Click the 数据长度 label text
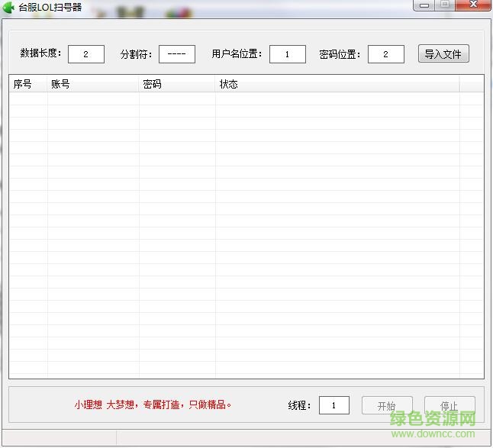Image resolution: width=493 pixels, height=448 pixels. [40, 53]
